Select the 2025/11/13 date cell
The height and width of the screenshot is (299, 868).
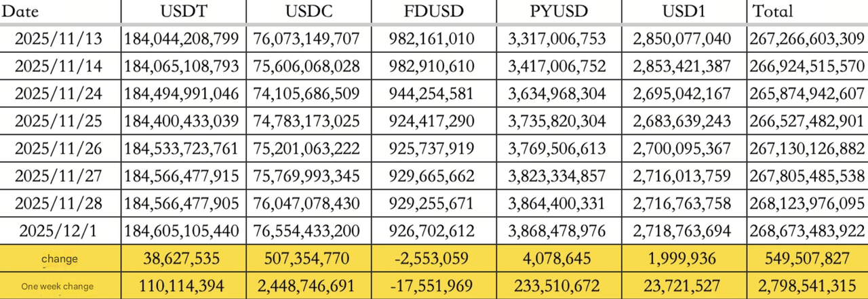click(58, 39)
